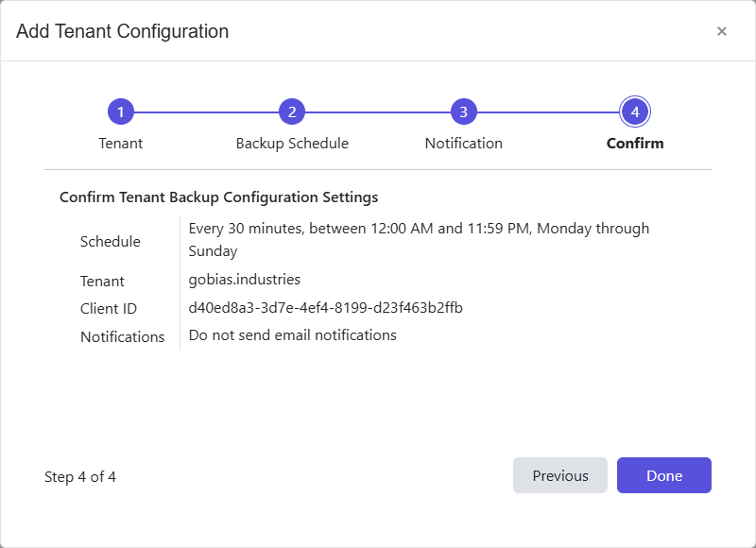Click the Tenant step label text
Image resolution: width=756 pixels, height=548 pixels.
(121, 143)
